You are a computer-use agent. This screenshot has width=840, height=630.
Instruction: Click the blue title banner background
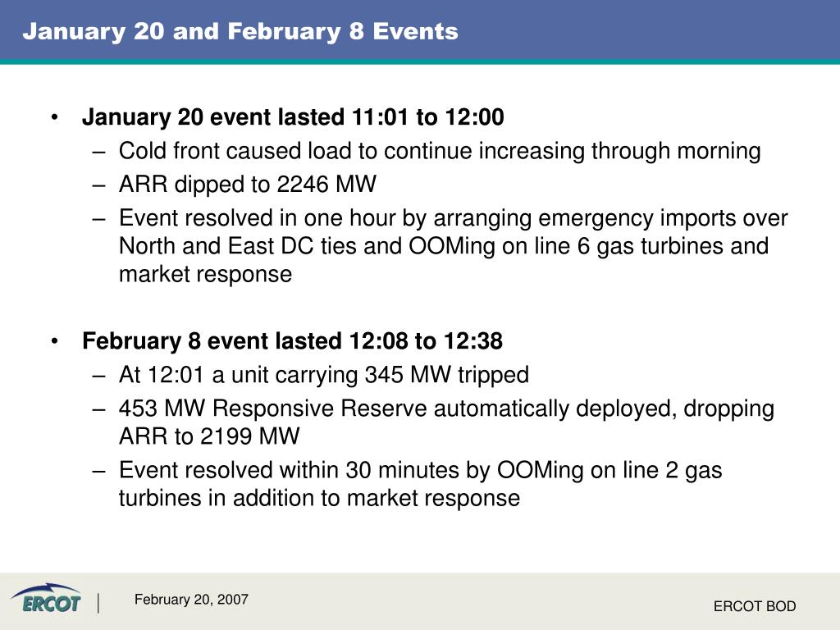643,30
